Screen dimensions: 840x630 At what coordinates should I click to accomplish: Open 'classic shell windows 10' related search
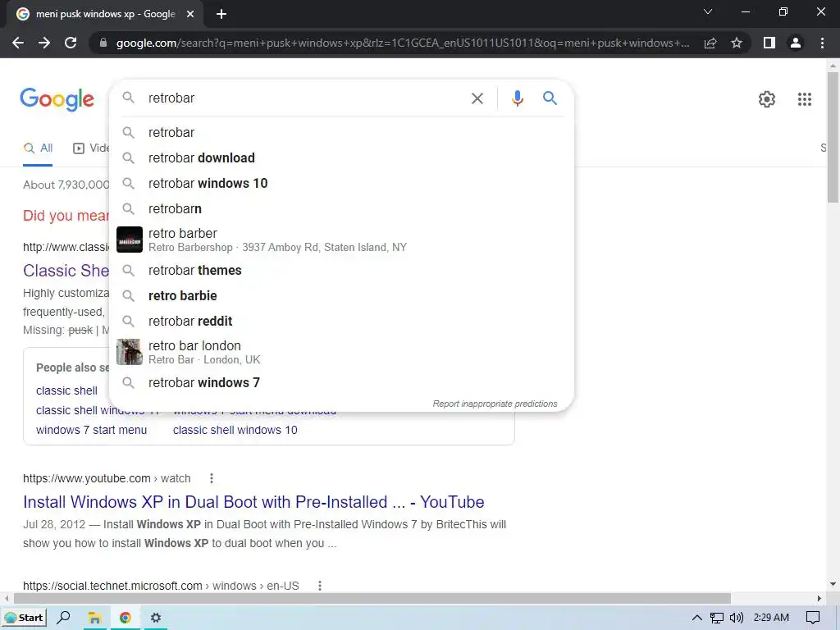click(x=235, y=430)
